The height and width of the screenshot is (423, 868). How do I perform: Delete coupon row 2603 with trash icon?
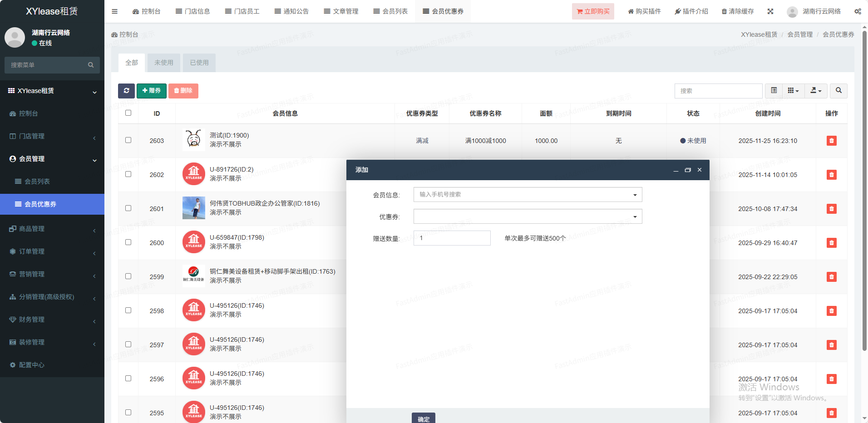(831, 141)
